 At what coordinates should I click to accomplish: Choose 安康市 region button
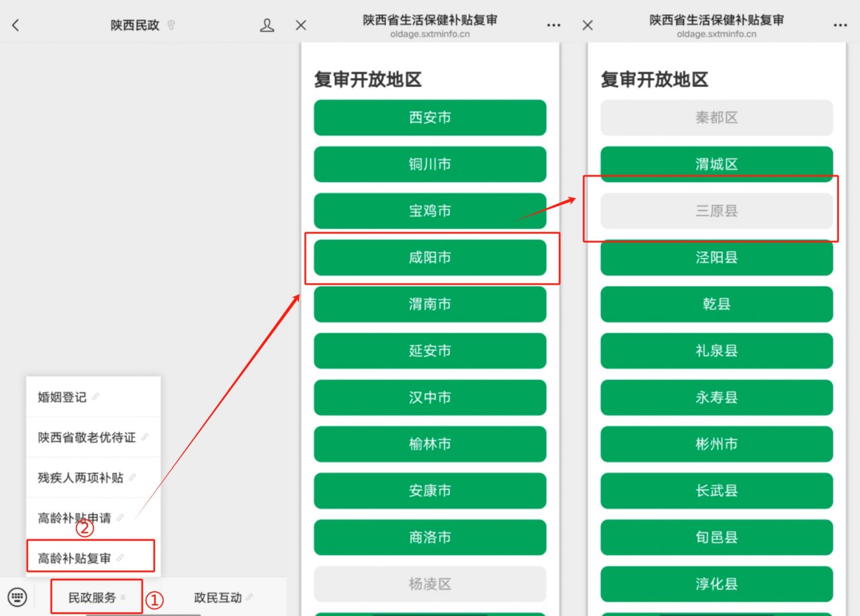pos(430,490)
